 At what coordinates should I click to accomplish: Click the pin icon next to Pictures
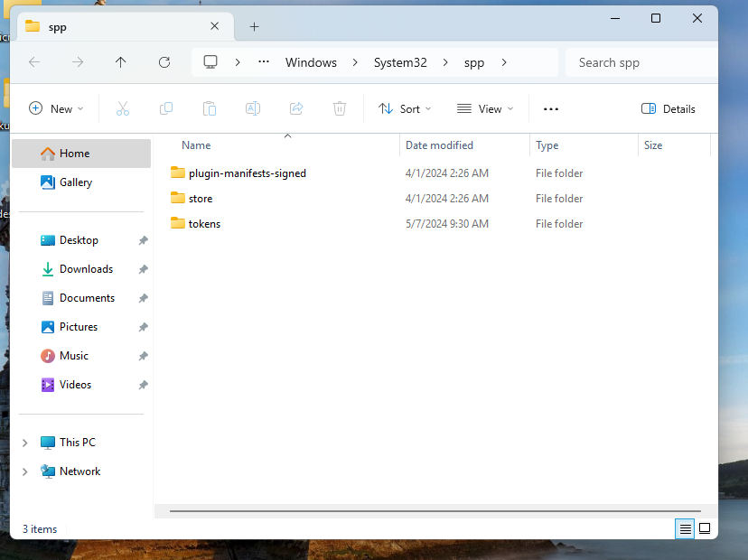tap(143, 327)
